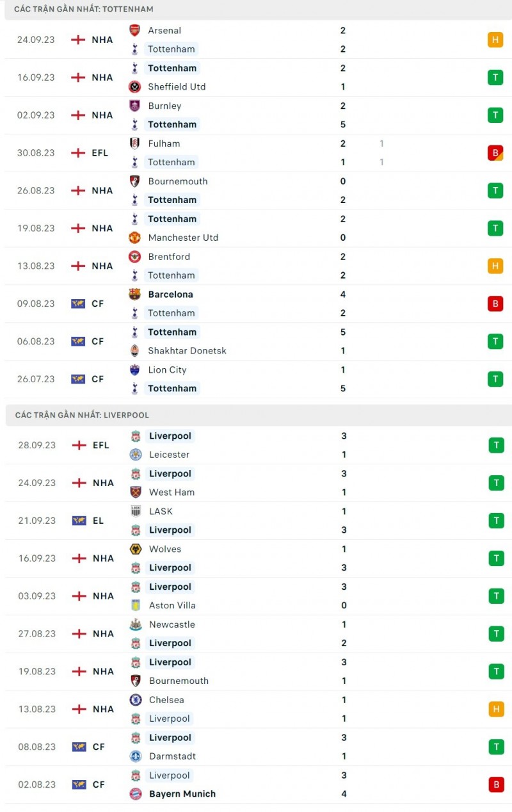512x812 pixels.
Task: Click the Bayern Munich crest icon
Action: click(x=136, y=794)
